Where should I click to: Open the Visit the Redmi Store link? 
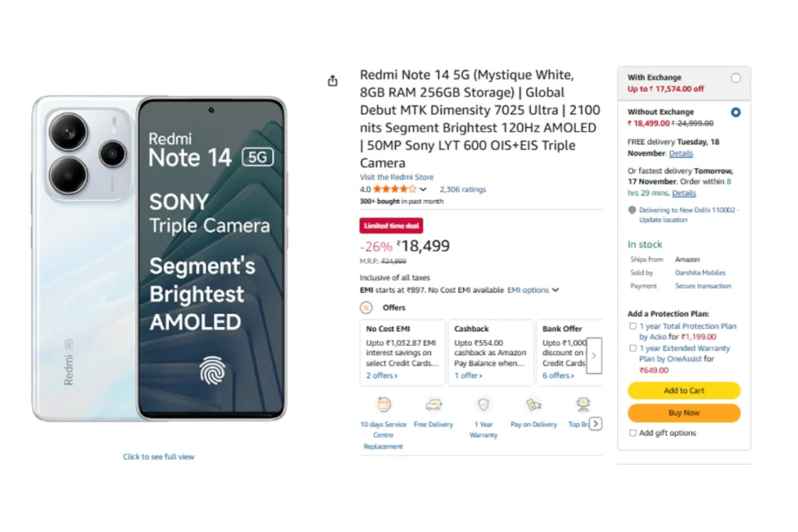(397, 178)
